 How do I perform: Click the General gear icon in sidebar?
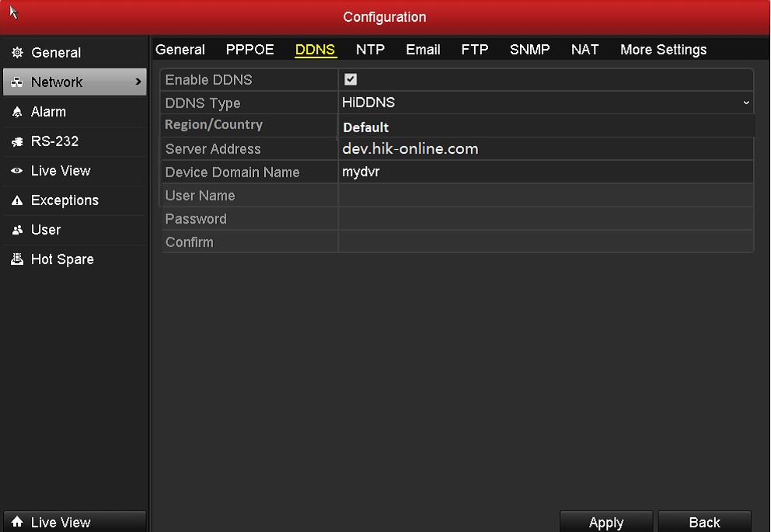[x=17, y=53]
